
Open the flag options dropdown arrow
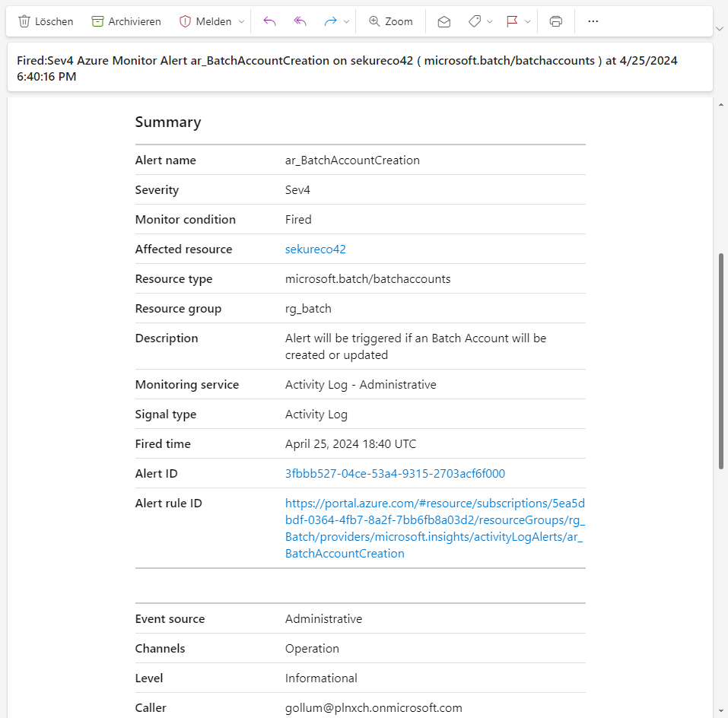click(x=528, y=21)
